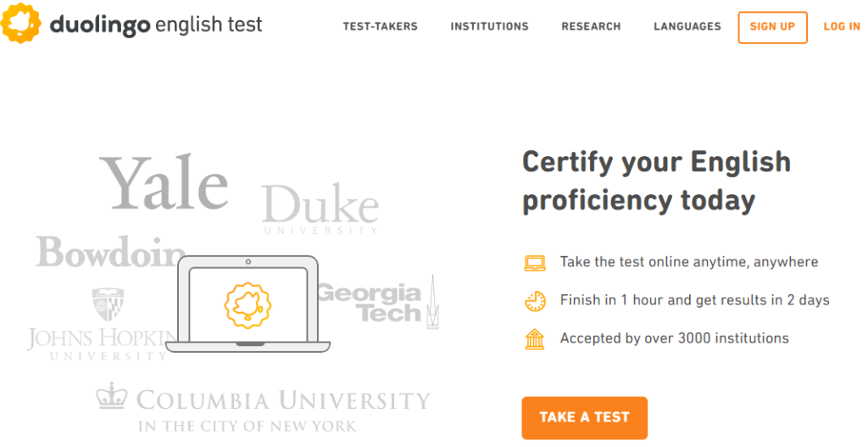The width and height of the screenshot is (868, 447).
Task: Open the Languages menu
Action: click(687, 26)
